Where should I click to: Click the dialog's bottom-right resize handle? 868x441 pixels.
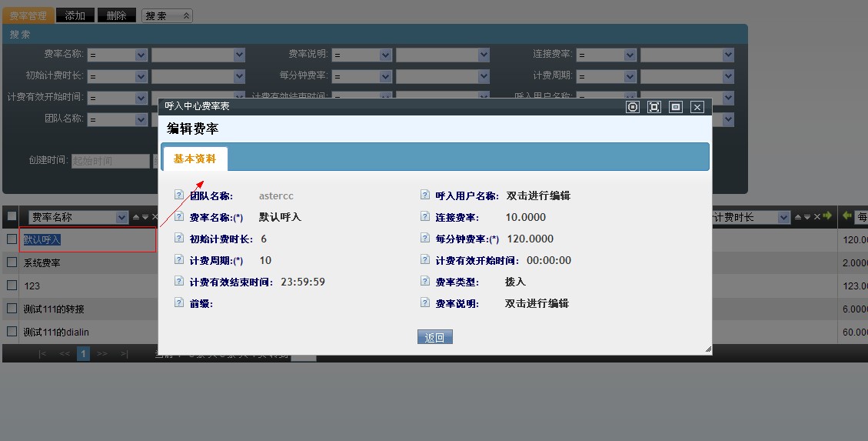coord(707,350)
